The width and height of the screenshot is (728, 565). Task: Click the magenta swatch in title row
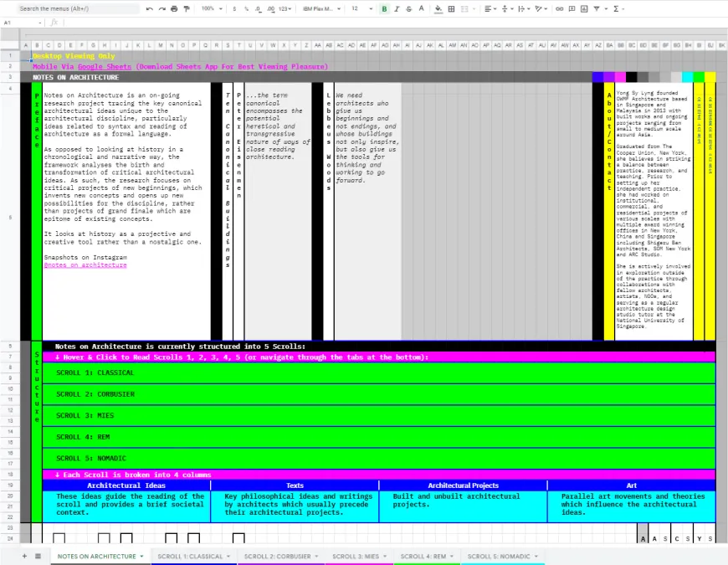[620, 77]
